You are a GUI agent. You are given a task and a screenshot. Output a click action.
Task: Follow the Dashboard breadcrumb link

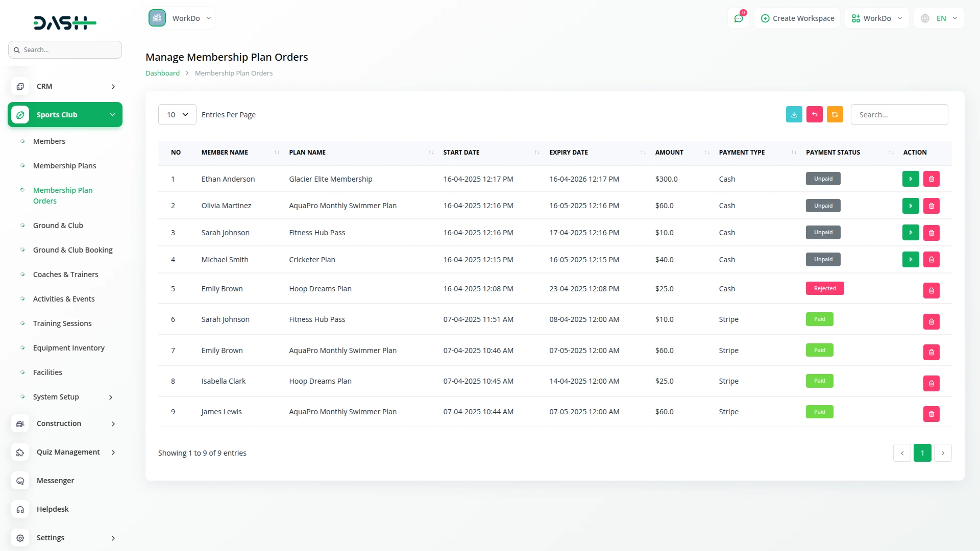[x=162, y=73]
